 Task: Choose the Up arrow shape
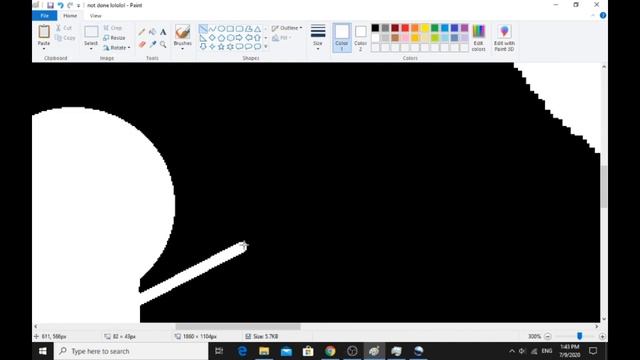point(257,38)
